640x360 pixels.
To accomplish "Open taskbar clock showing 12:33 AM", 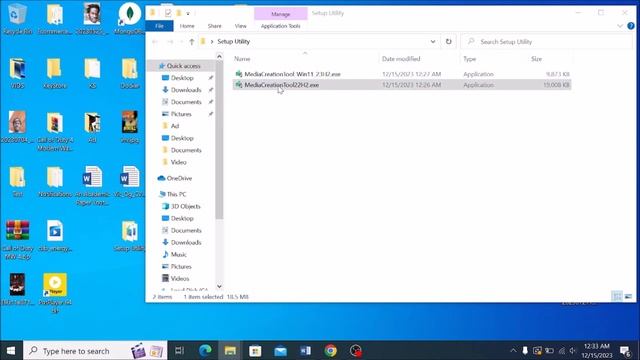I will pyautogui.click(x=597, y=351).
